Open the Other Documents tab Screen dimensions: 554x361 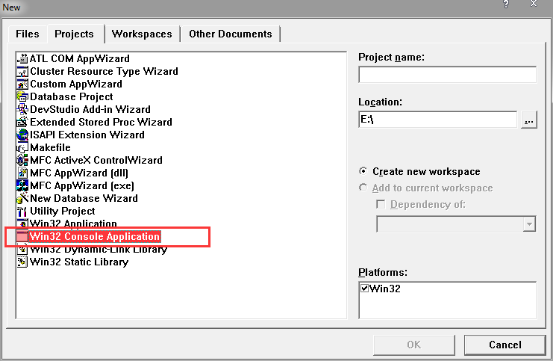point(230,34)
